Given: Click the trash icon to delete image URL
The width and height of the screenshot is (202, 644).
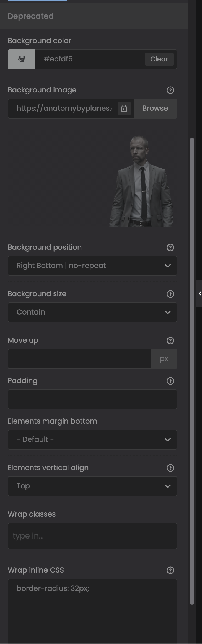Looking at the screenshot, I should pyautogui.click(x=124, y=108).
